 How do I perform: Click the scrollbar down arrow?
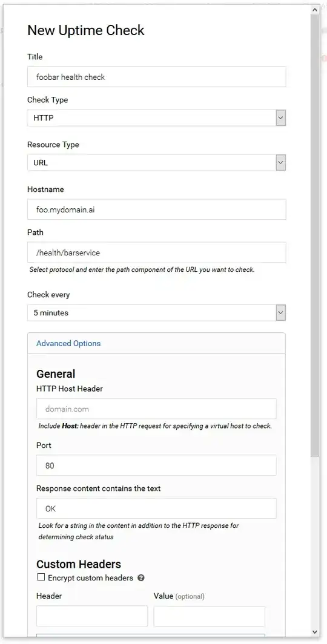[315, 632]
